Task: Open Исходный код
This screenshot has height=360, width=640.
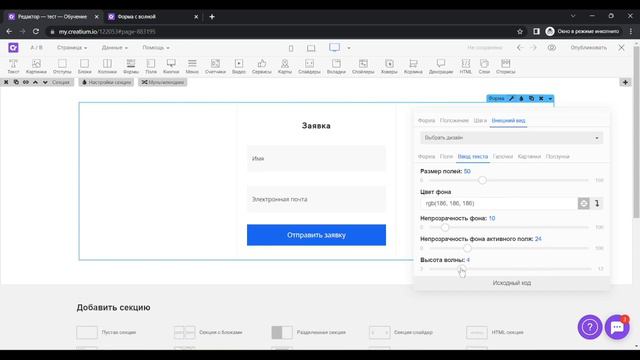Action: 512,283
